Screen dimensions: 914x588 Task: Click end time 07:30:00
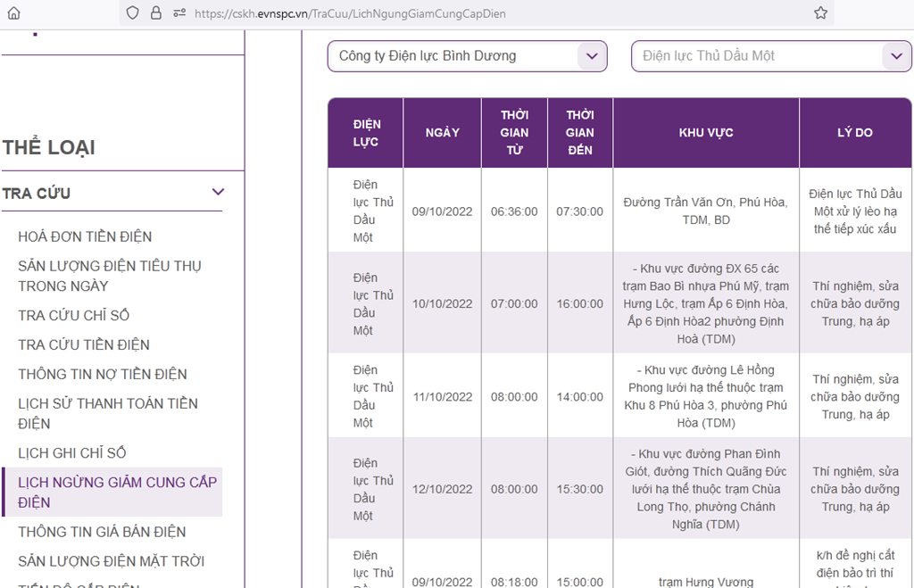tap(580, 211)
